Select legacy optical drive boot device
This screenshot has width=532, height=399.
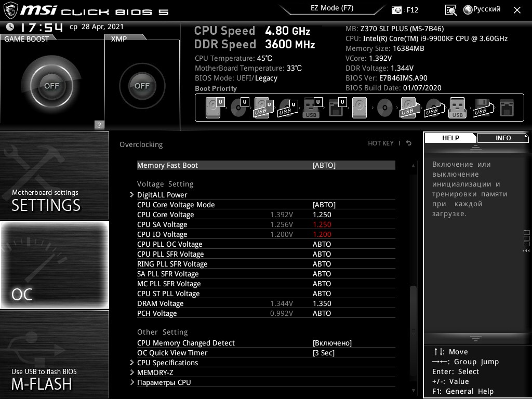coord(385,108)
